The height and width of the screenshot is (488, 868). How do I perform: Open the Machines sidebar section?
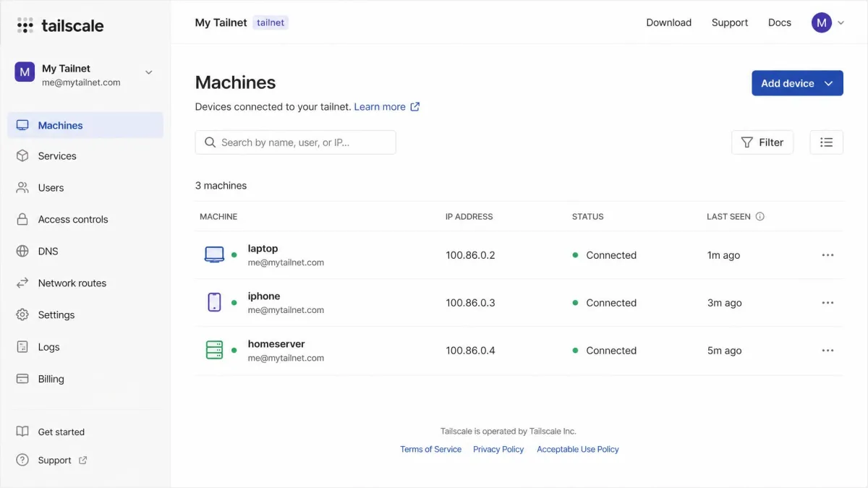click(x=85, y=125)
